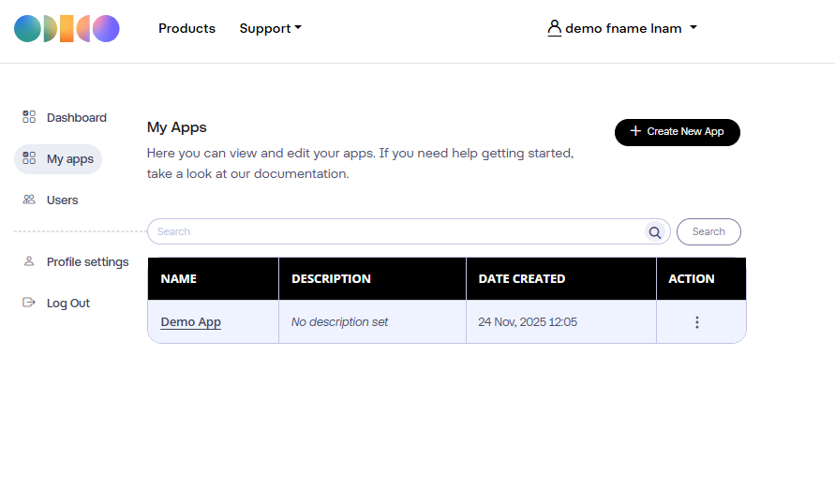Expand the caret next to demo fname lnam
835x504 pixels.
coord(693,28)
